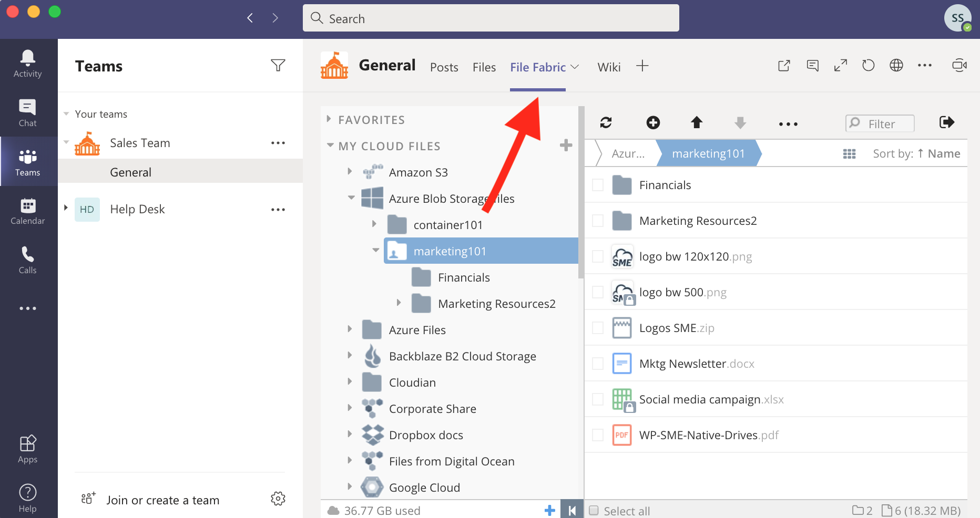Open the Activity feed
This screenshot has height=518, width=980.
point(27,63)
